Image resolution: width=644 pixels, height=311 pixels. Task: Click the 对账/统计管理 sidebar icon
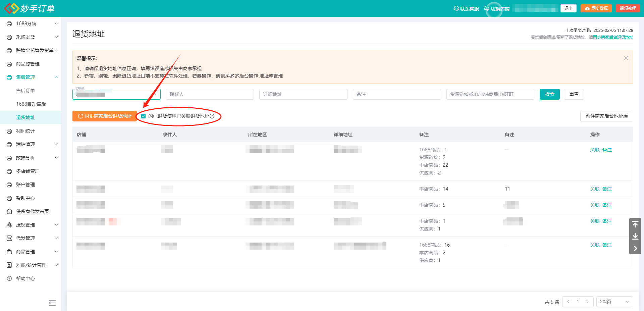pyautogui.click(x=9, y=265)
